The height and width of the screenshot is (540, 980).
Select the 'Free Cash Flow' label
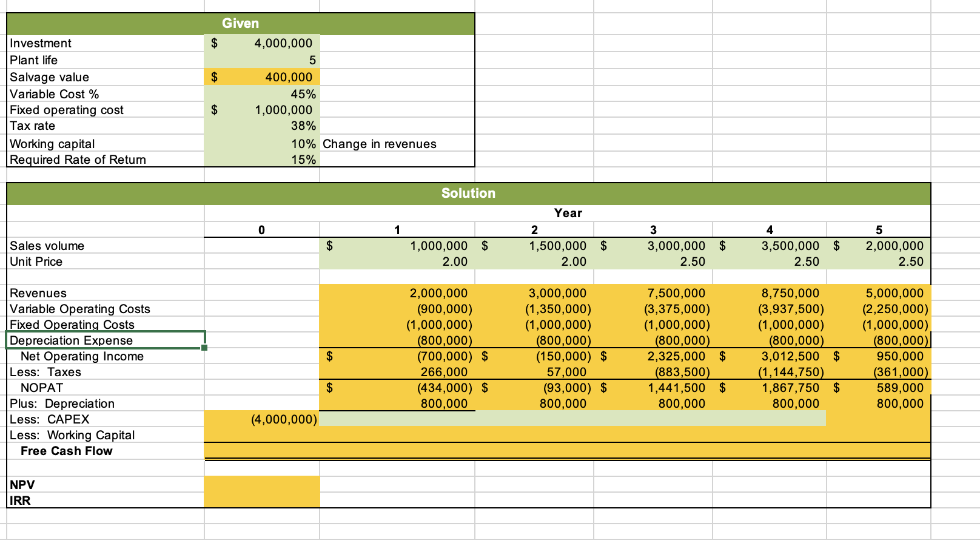coord(67,451)
